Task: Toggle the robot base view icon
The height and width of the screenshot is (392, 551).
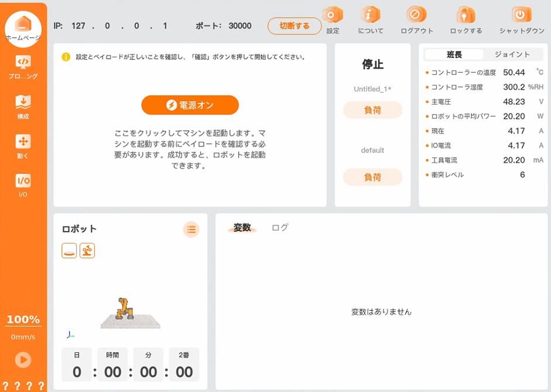Action: click(69, 251)
